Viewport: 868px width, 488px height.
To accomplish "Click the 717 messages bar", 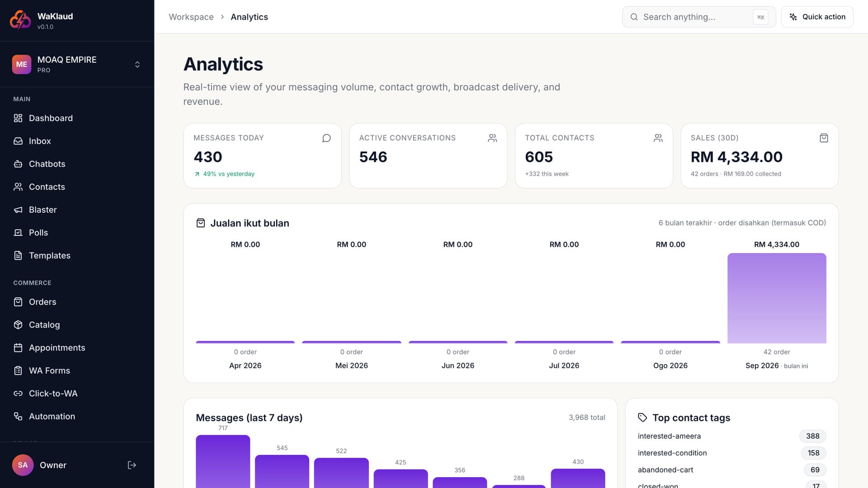I will pyautogui.click(x=223, y=461).
